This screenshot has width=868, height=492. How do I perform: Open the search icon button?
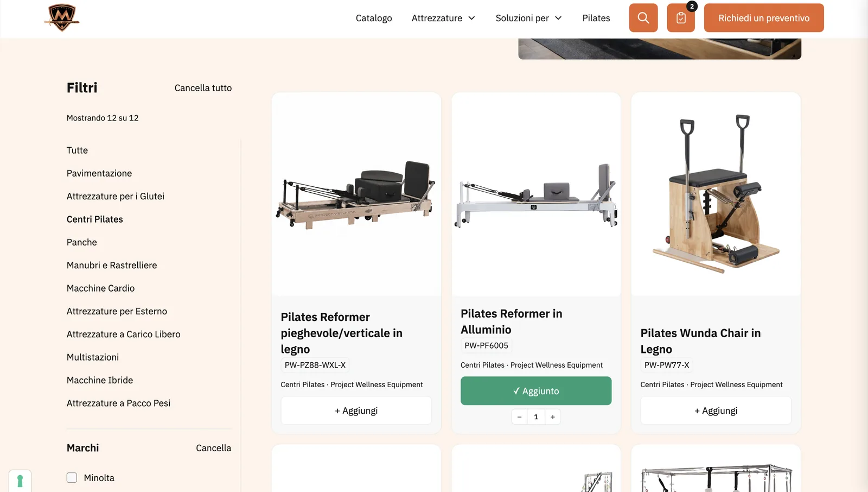(x=643, y=18)
